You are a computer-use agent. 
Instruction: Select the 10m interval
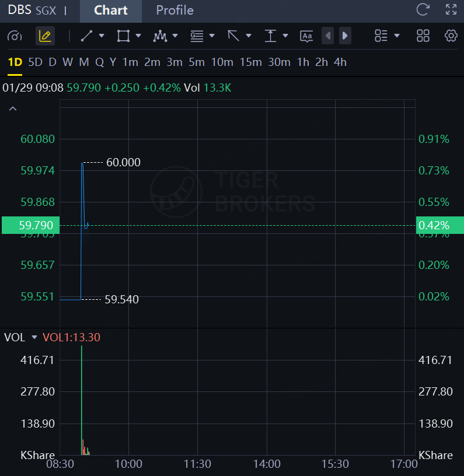(222, 62)
